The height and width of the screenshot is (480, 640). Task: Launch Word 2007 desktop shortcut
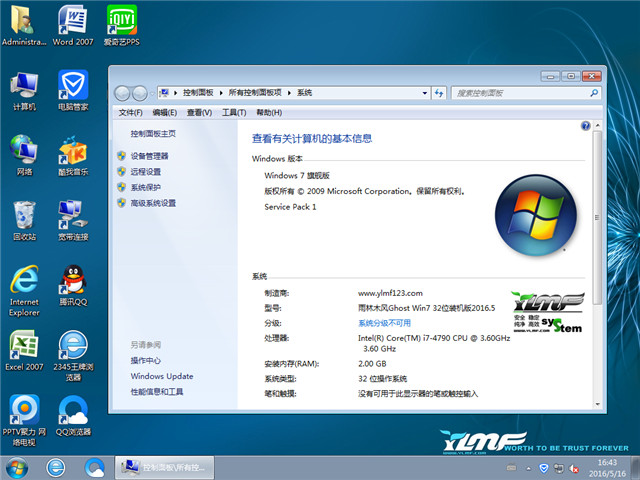73,25
